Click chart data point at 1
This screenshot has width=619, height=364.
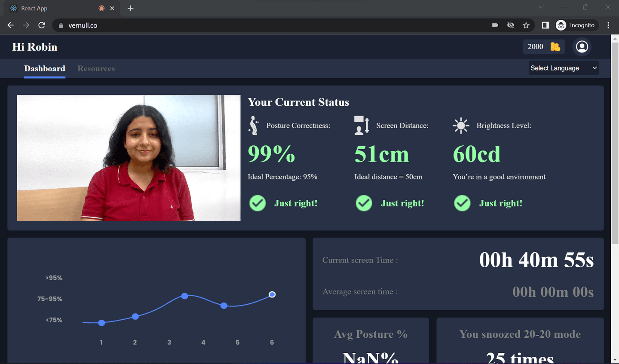coord(101,323)
